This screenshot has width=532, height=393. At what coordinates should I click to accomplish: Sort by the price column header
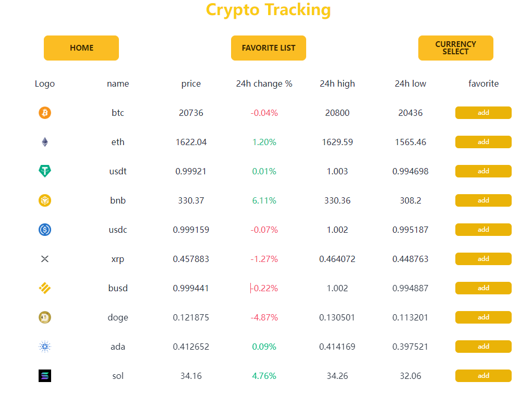(191, 84)
